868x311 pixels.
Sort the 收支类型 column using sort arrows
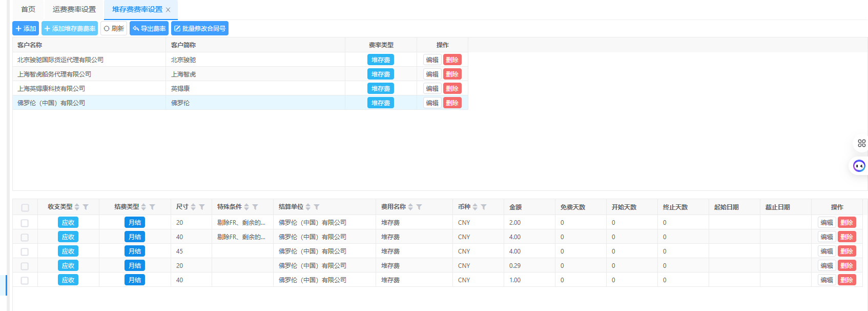[77, 207]
